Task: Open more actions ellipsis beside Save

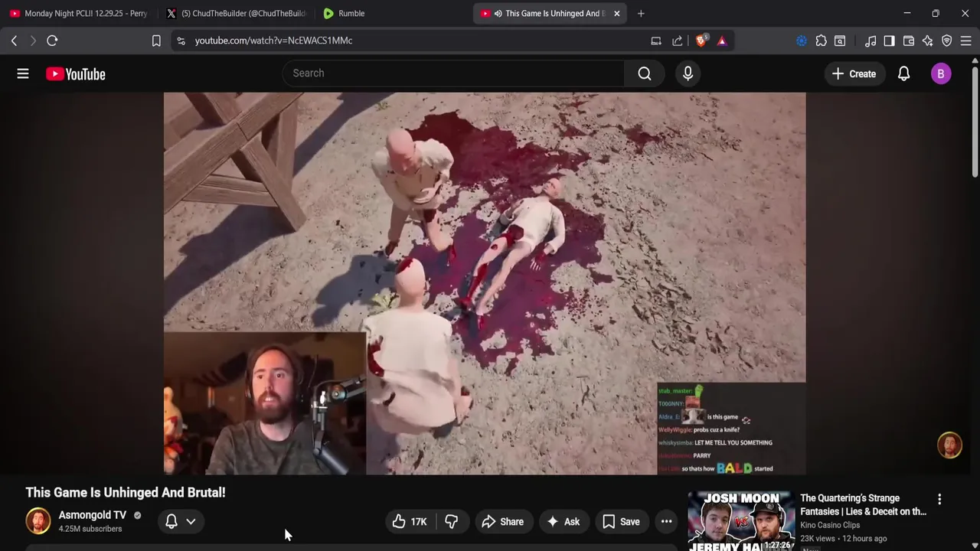Action: coord(666,521)
